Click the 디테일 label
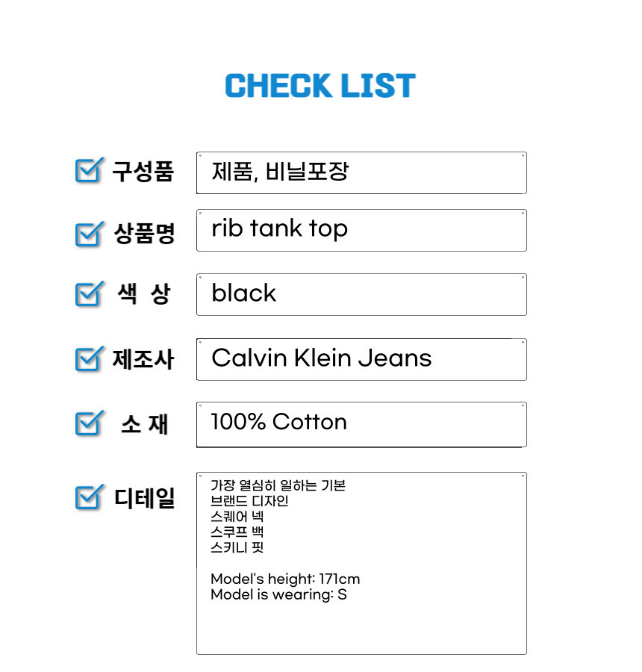Viewport: 642px width, 672px height. [144, 497]
